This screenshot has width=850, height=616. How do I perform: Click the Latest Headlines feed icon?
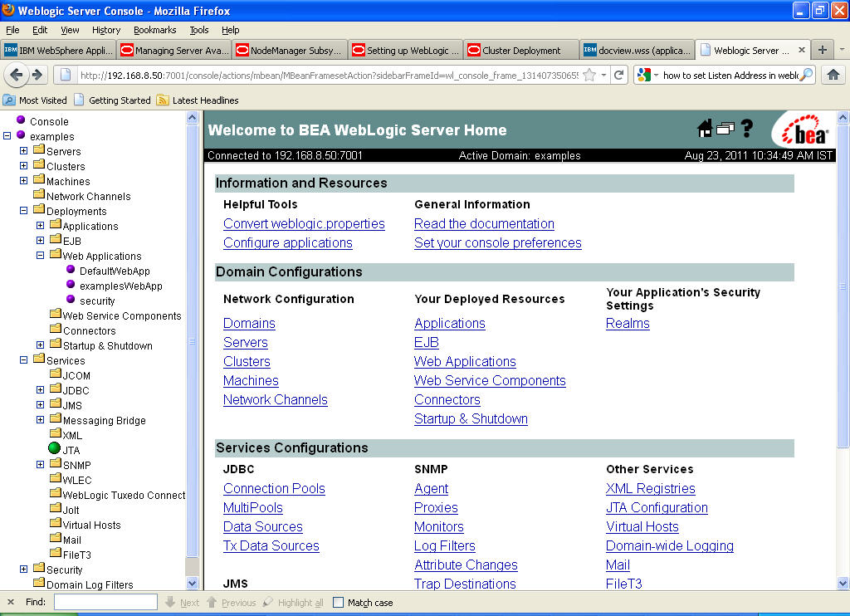coord(162,100)
